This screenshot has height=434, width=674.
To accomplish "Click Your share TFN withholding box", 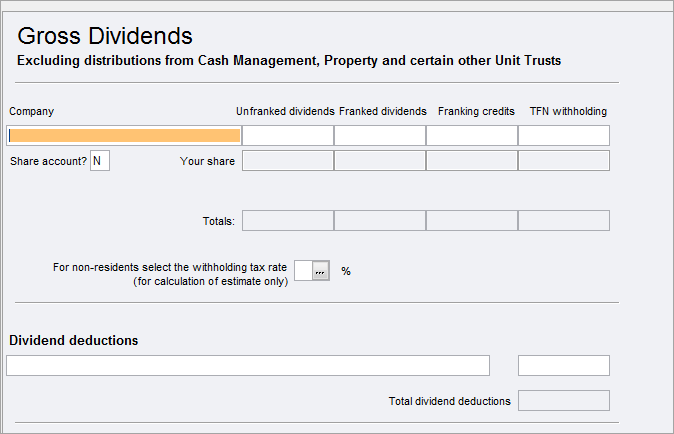I will 564,161.
